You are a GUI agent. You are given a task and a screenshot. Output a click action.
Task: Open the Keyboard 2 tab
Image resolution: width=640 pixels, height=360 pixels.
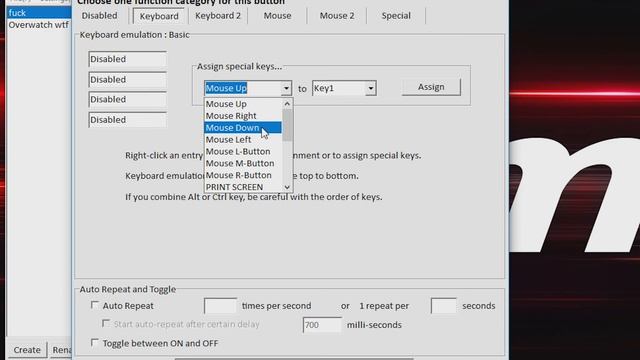[x=218, y=16]
